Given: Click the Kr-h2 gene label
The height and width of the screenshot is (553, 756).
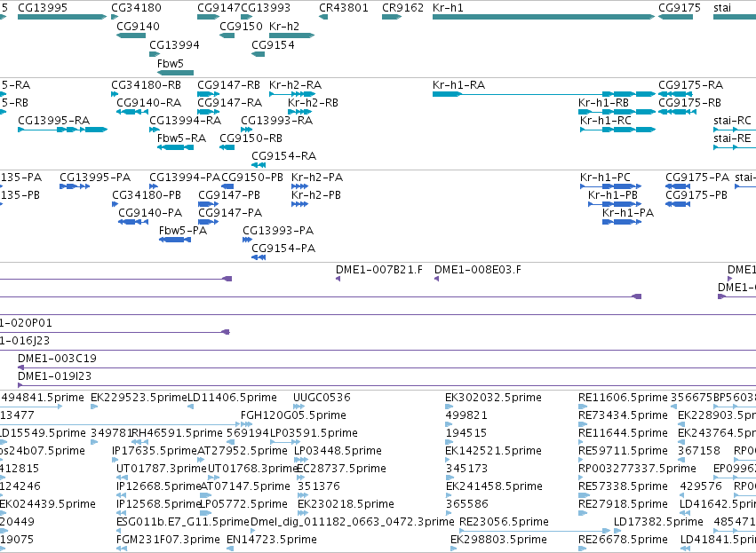Looking at the screenshot, I should [284, 26].
